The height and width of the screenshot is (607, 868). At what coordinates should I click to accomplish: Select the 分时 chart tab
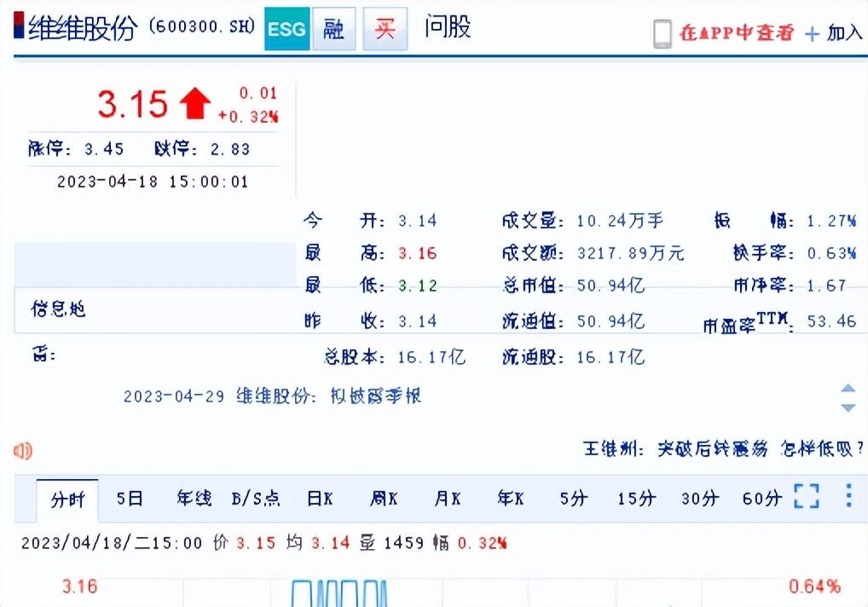click(x=67, y=500)
